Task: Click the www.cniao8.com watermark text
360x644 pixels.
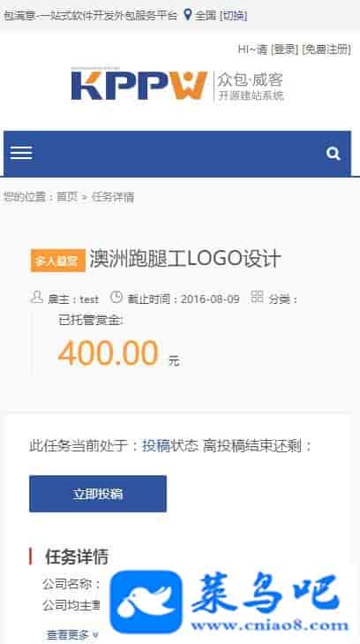Action: pos(270,626)
